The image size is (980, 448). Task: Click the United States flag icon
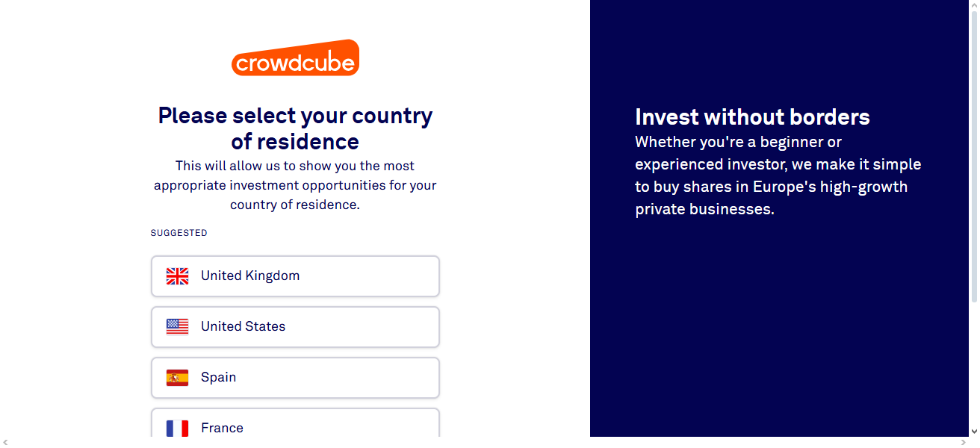[x=177, y=326]
